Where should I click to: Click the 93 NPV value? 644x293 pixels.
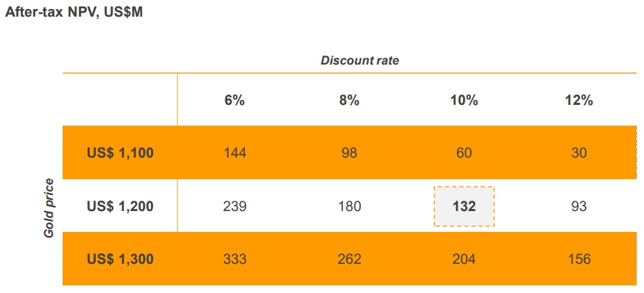pyautogui.click(x=579, y=206)
